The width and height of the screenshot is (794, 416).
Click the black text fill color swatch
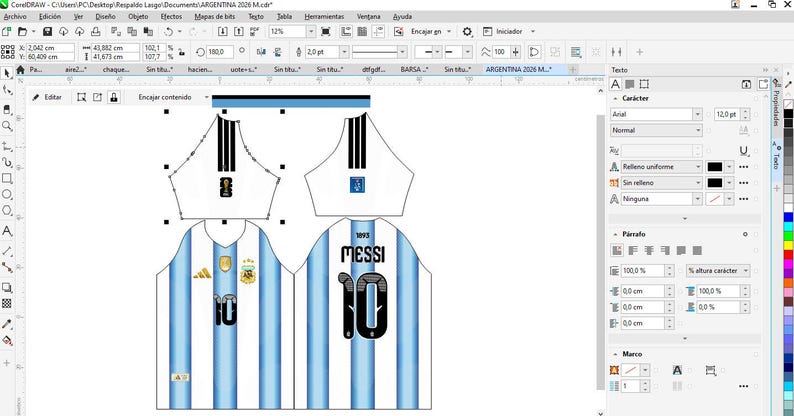pos(714,167)
